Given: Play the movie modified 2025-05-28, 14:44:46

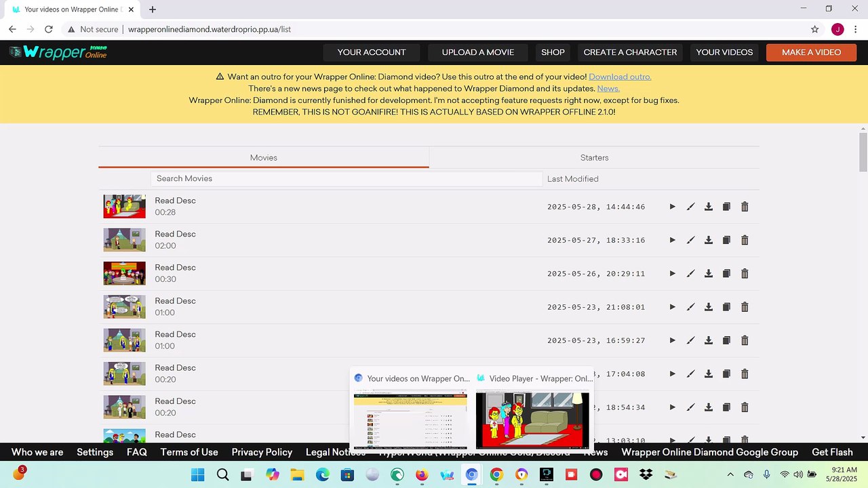Looking at the screenshot, I should (672, 207).
